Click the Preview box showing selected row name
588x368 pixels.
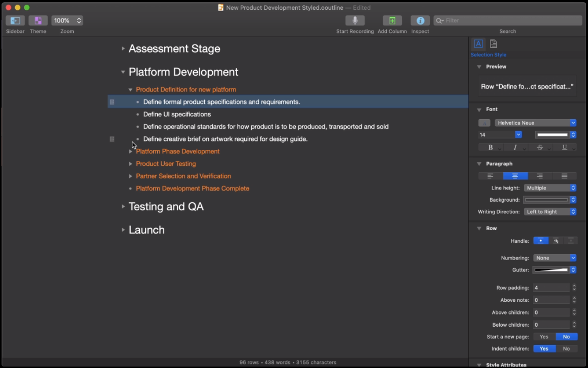527,86
